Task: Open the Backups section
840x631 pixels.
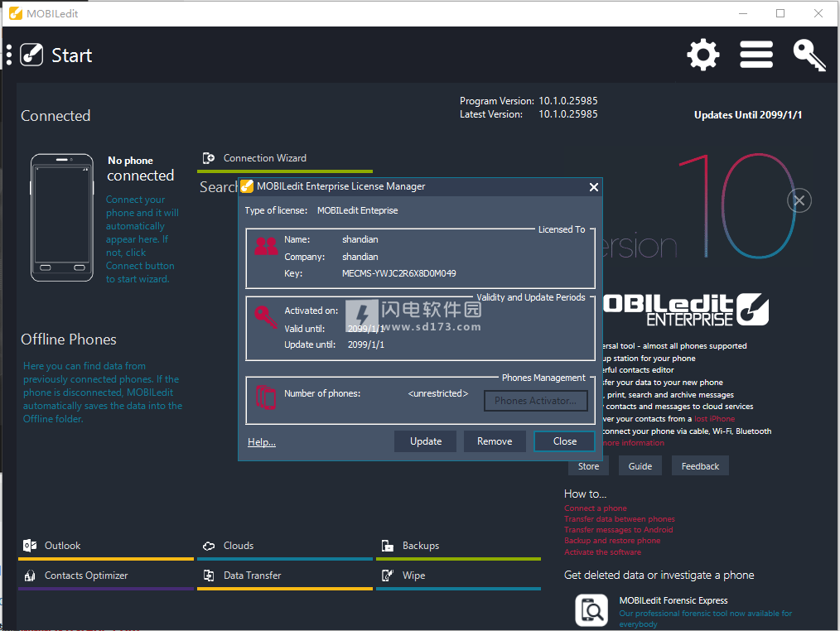Action: pos(458,547)
